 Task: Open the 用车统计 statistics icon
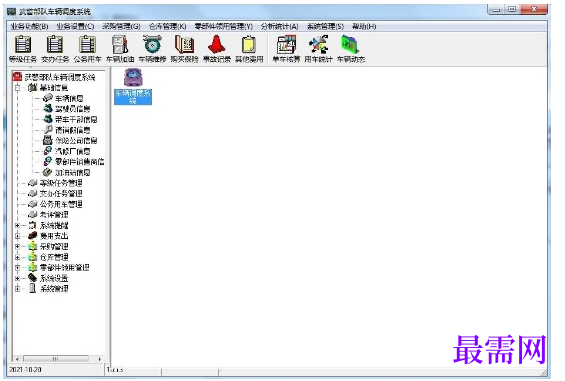click(x=318, y=49)
